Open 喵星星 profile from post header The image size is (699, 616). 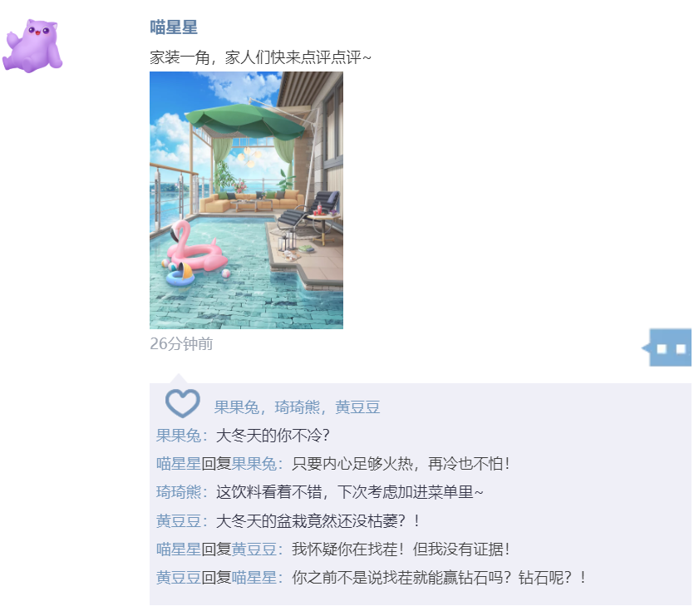pos(174,27)
